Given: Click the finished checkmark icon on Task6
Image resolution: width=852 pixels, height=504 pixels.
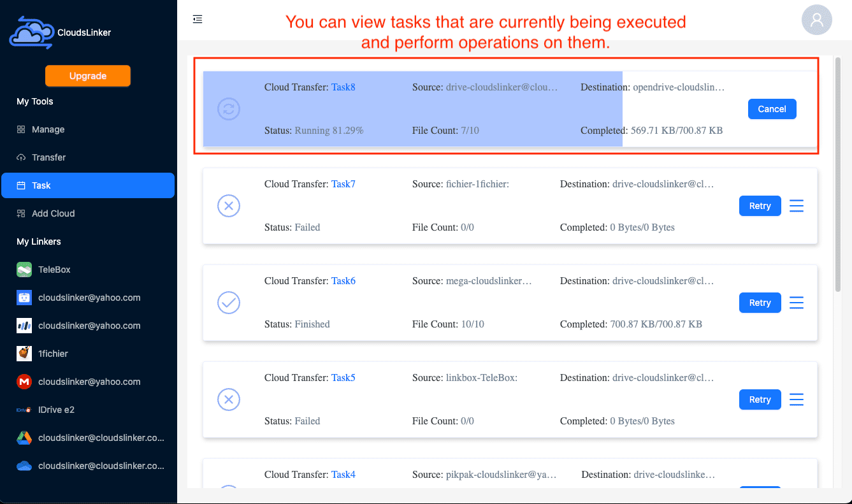Looking at the screenshot, I should (x=229, y=303).
